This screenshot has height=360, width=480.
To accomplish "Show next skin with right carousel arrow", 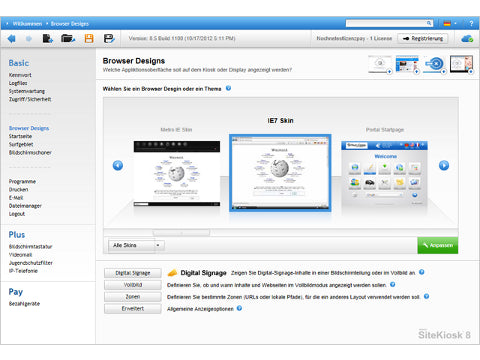I will click(x=444, y=165).
